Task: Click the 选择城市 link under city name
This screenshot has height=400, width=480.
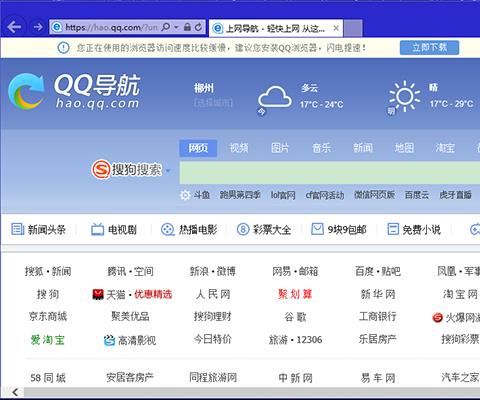Action: point(213,103)
